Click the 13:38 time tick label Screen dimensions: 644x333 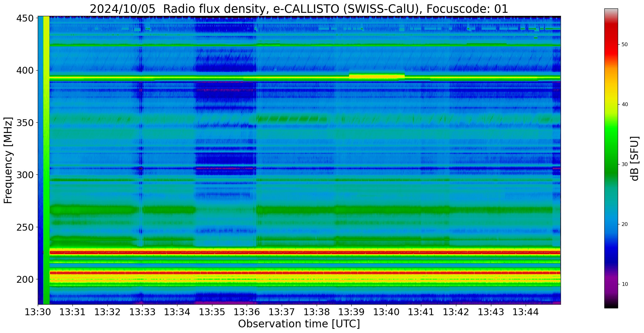pyautogui.click(x=317, y=312)
